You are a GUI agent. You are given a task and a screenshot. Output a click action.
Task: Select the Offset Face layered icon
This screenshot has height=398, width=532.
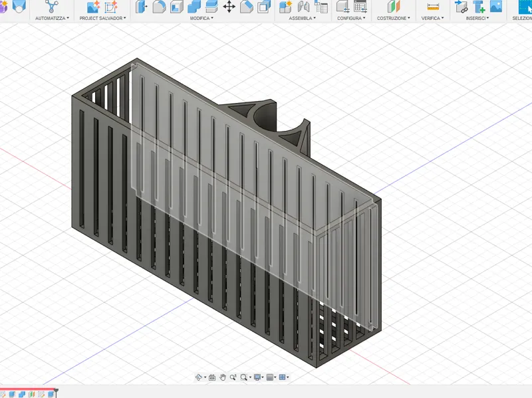[x=211, y=7]
